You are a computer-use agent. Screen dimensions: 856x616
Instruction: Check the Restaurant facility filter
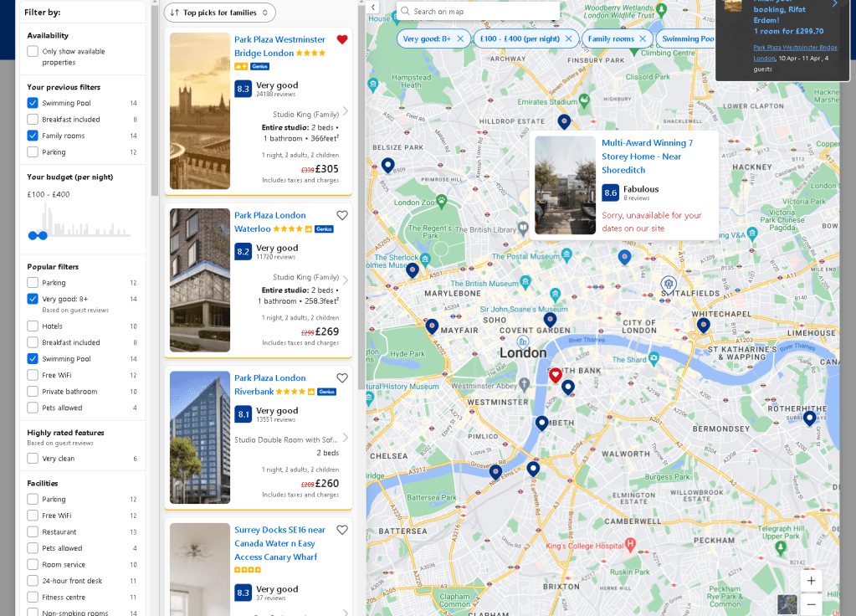pyautogui.click(x=32, y=532)
